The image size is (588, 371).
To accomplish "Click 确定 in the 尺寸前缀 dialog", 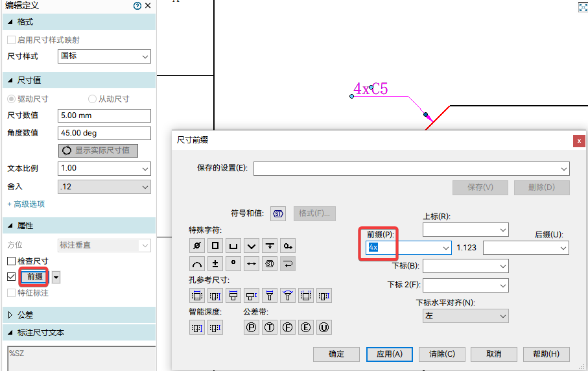I will click(336, 354).
